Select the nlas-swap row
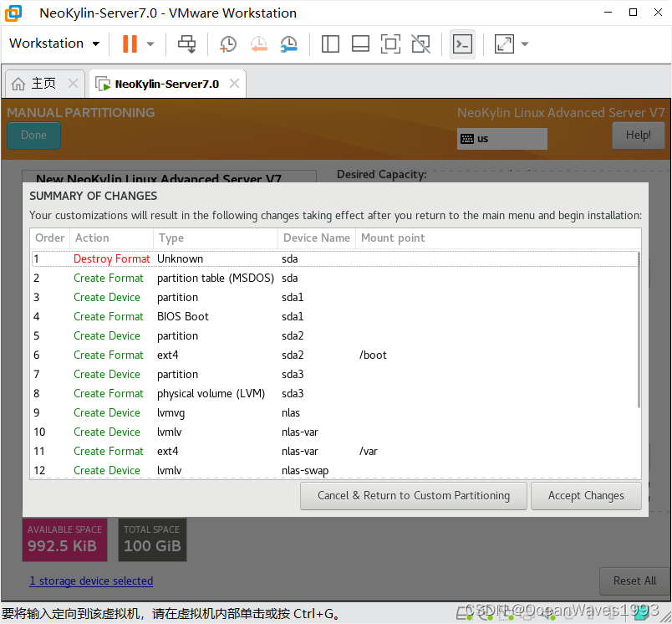 pos(334,470)
